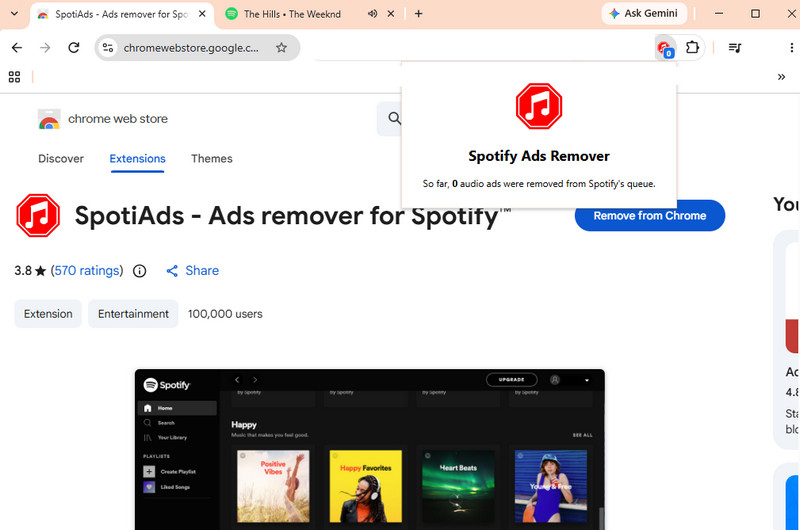This screenshot has width=800, height=530.
Task: Click the 100,000 users text
Action: coord(225,314)
